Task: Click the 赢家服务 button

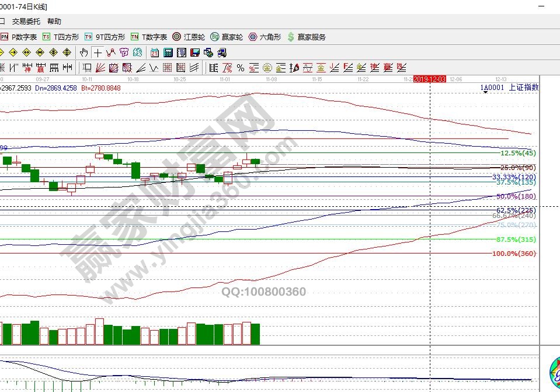Action: 306,37
